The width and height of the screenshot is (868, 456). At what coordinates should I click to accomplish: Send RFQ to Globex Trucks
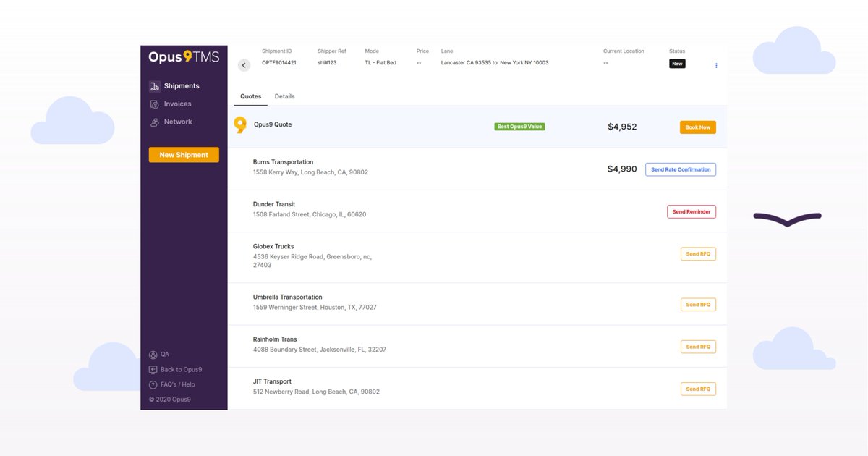click(698, 254)
